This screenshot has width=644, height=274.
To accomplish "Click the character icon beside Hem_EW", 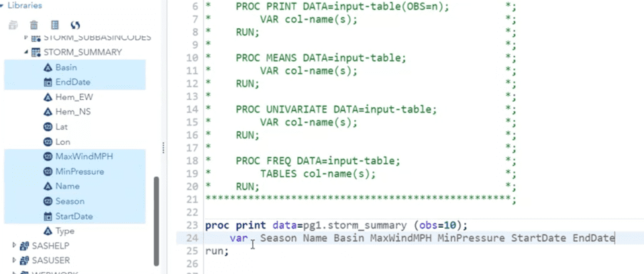I will pos(48,97).
